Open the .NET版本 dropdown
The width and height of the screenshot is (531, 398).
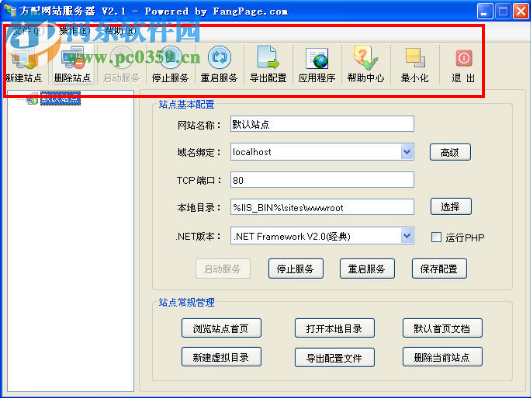[x=407, y=236]
